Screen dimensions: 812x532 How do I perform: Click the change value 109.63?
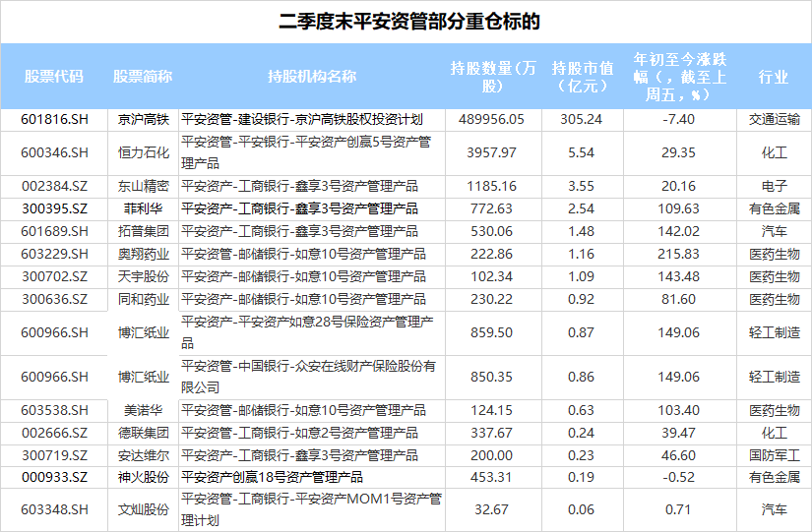pos(678,209)
